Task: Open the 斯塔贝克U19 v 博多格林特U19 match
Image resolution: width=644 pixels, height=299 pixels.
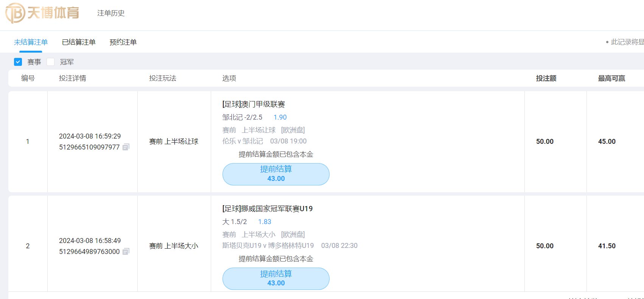Action: point(268,246)
